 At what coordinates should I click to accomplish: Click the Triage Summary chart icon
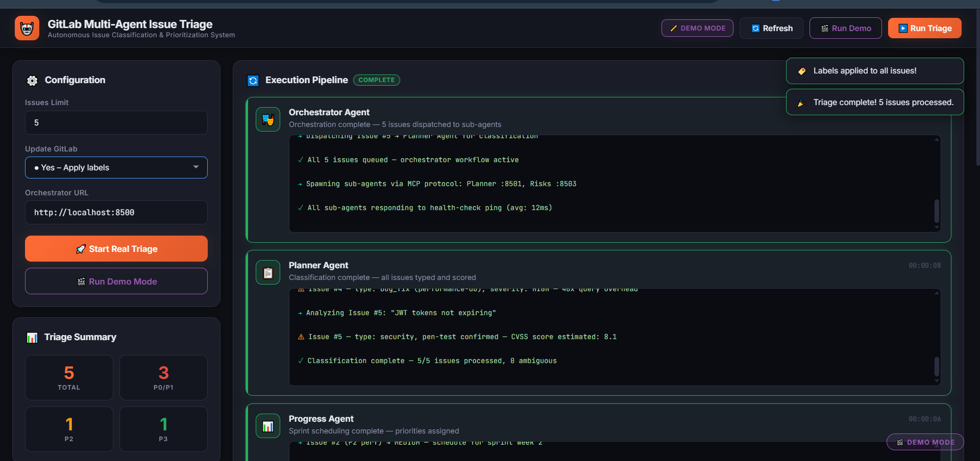[32, 338]
